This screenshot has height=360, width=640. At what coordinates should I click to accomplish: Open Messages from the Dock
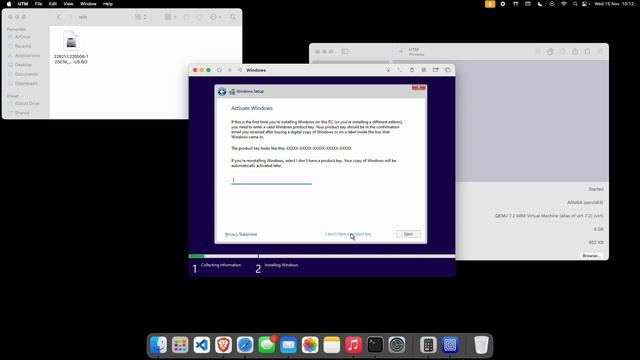267,345
